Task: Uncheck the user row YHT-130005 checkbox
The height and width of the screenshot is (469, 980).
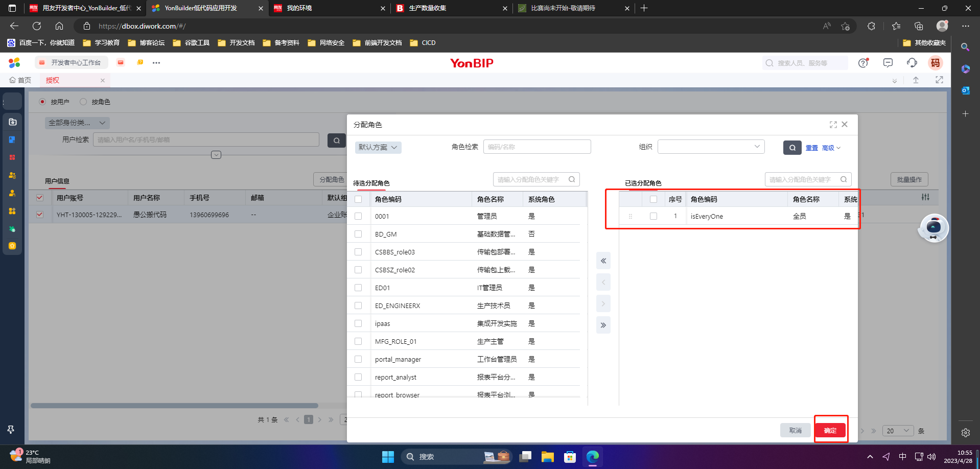Action: click(x=40, y=215)
